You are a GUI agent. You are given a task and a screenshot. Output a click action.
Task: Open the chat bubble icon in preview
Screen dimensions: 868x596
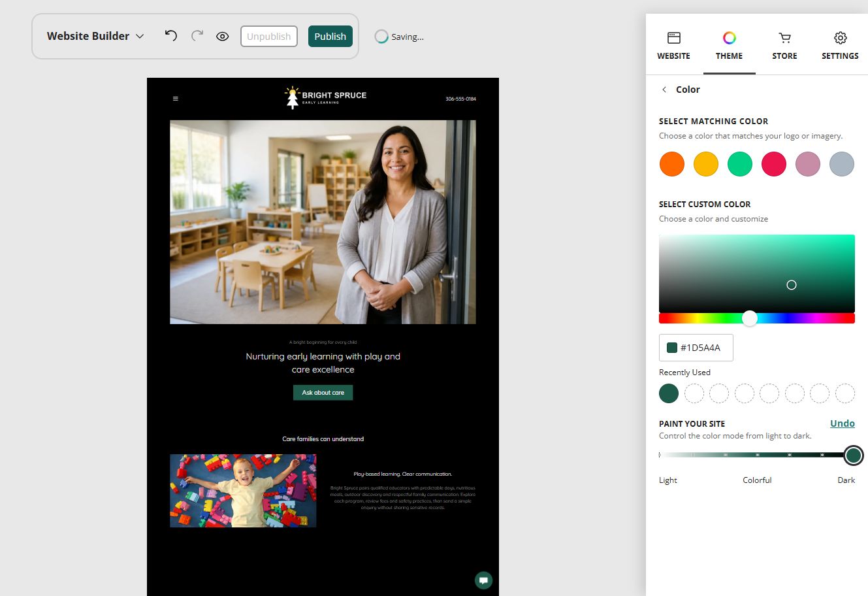[x=483, y=580]
